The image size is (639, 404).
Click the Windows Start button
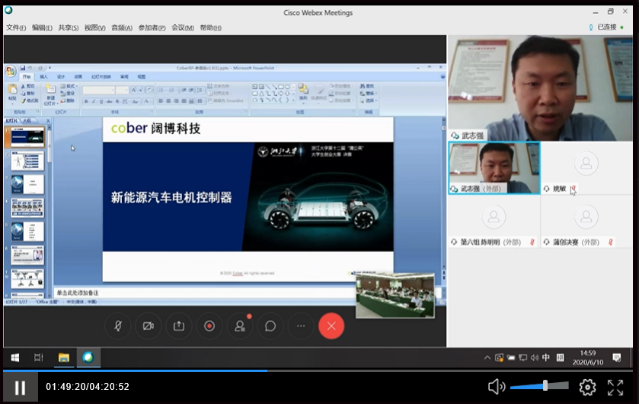[x=15, y=357]
